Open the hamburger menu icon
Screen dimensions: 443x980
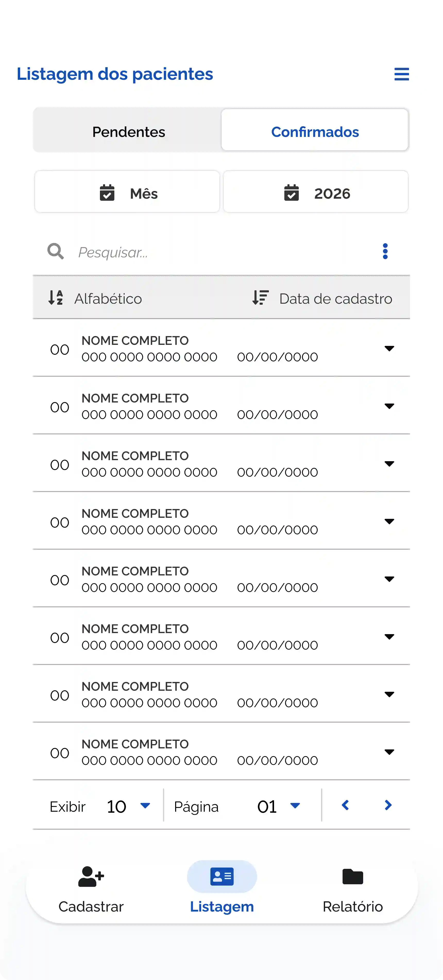[x=402, y=74]
